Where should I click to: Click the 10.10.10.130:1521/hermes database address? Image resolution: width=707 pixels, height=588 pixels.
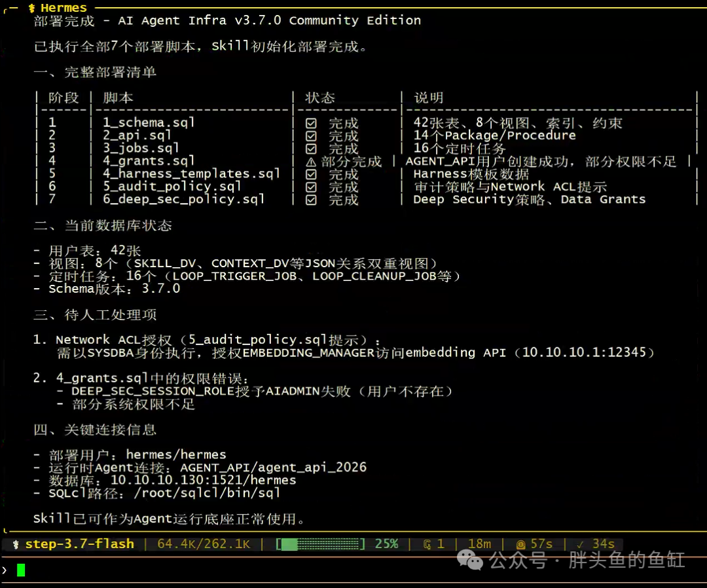click(x=204, y=480)
